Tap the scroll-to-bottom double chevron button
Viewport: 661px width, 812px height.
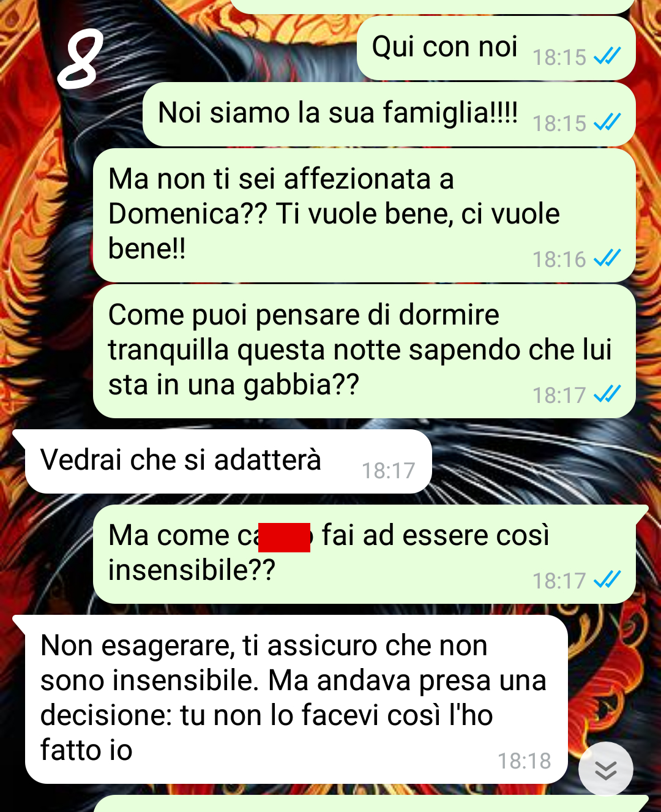pyautogui.click(x=605, y=769)
